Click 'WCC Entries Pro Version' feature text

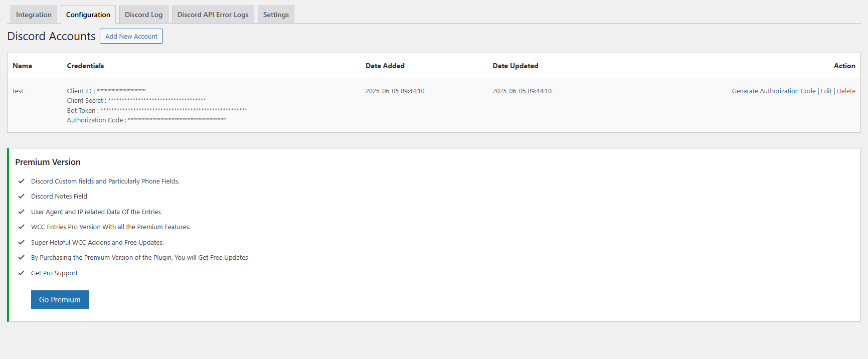(111, 227)
